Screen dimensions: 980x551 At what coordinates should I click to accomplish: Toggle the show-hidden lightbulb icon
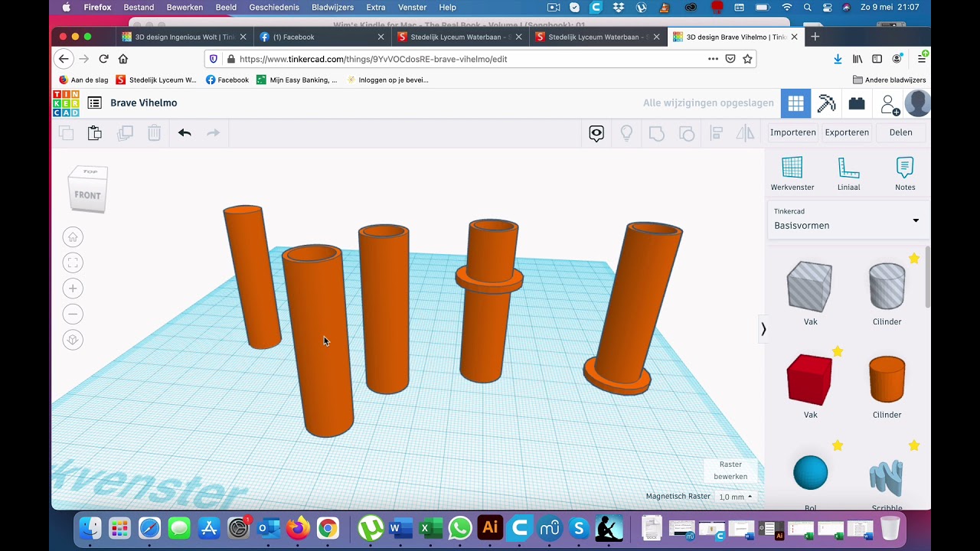(x=626, y=134)
